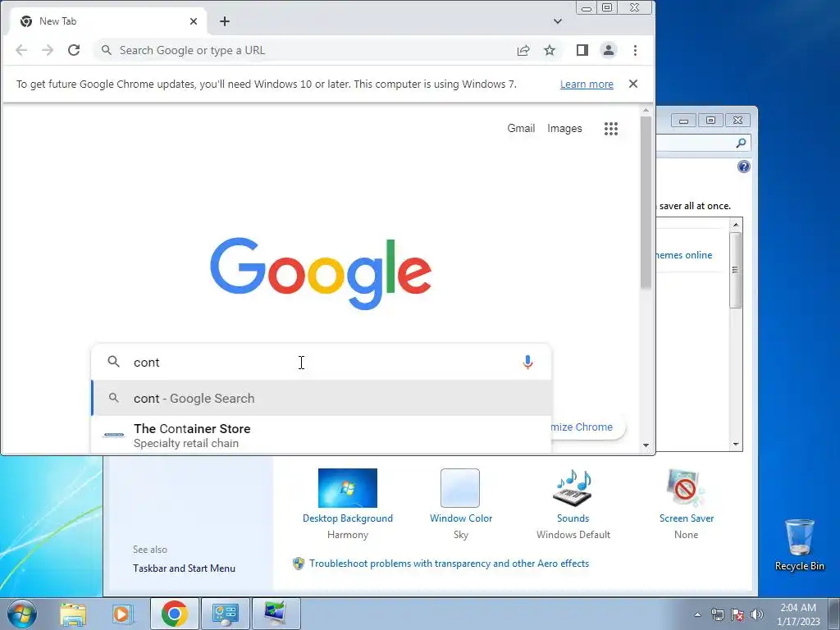Open the Chrome profile avatar

tap(609, 50)
